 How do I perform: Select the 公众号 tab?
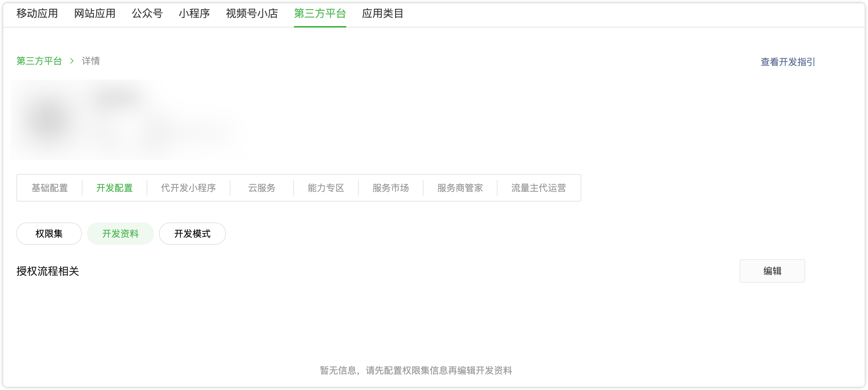[x=147, y=13]
